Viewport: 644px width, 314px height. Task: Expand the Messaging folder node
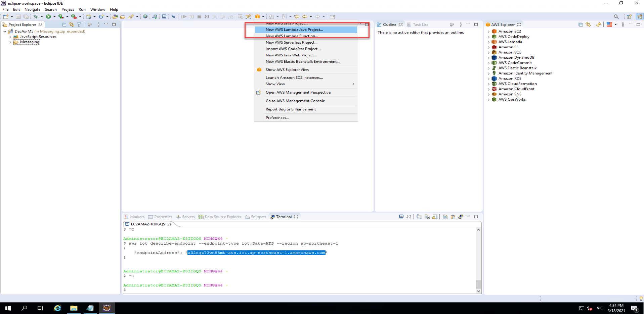[10, 42]
